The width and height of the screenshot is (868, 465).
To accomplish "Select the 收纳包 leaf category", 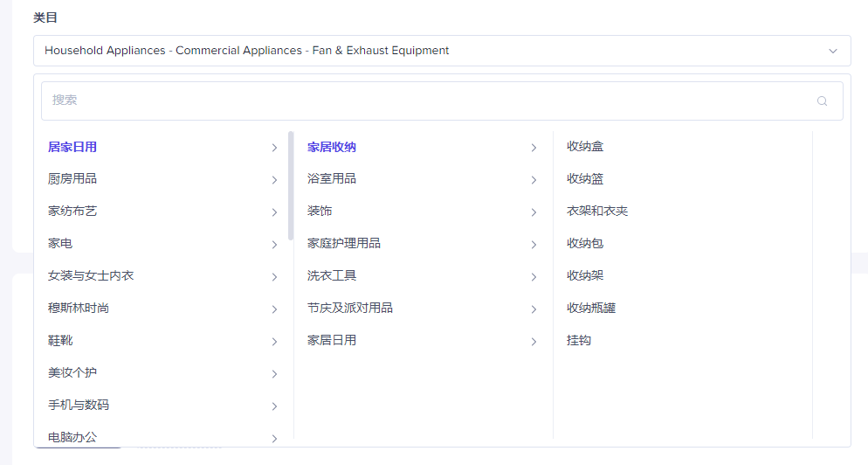I will pyautogui.click(x=585, y=243).
